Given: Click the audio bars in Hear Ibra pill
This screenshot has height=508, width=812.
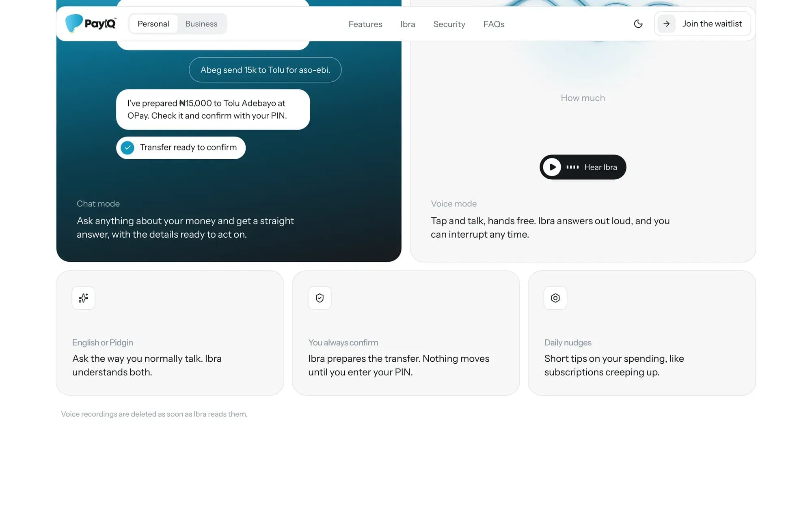Looking at the screenshot, I should (x=572, y=167).
